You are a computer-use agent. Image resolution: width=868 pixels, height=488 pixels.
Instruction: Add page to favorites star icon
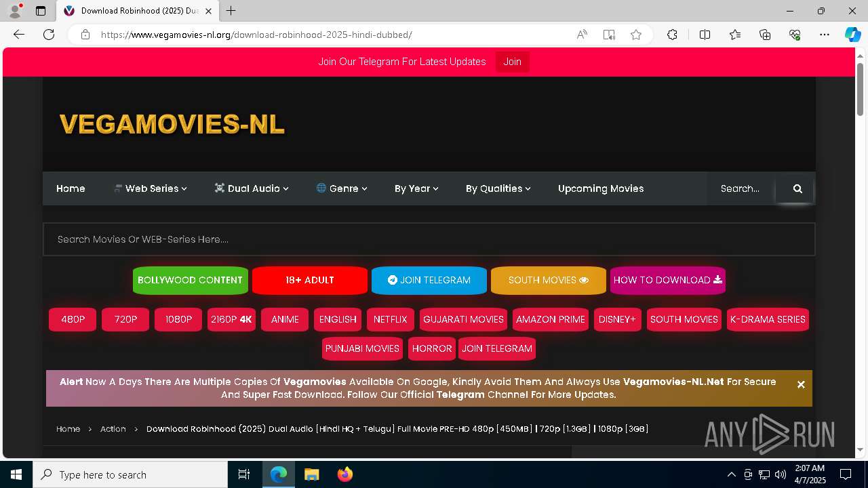[636, 35]
